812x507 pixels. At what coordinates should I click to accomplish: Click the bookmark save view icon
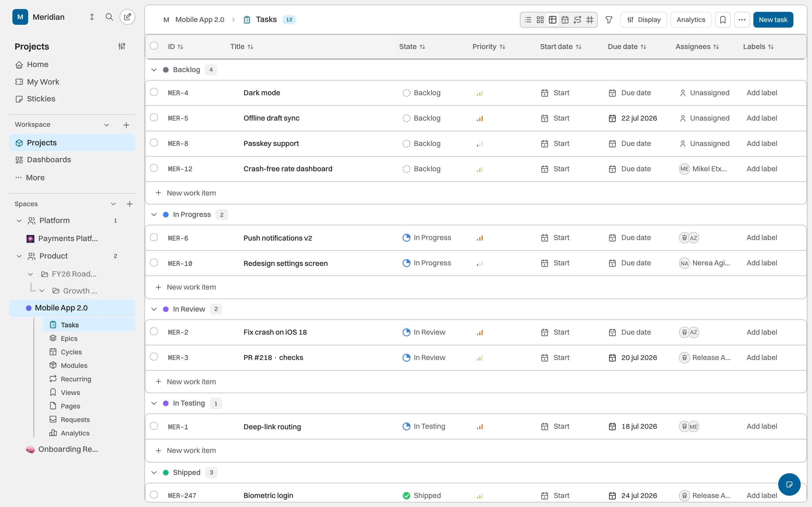(x=723, y=20)
